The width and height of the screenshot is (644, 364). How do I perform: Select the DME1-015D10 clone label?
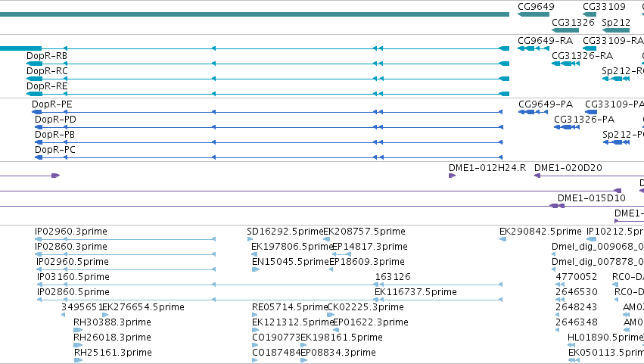[x=592, y=198]
